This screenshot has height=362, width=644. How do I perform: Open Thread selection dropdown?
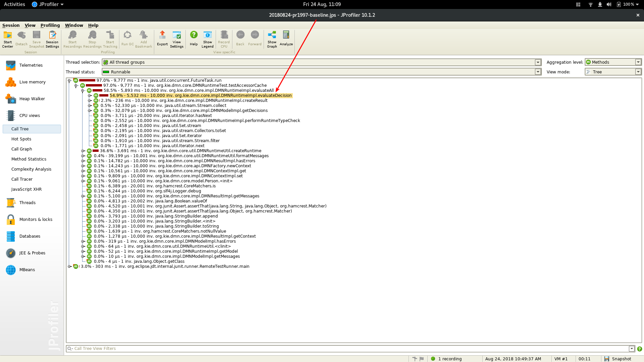click(x=538, y=62)
